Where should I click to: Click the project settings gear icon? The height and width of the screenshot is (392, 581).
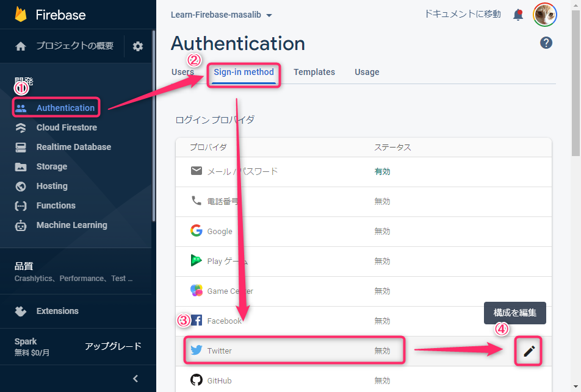click(137, 46)
